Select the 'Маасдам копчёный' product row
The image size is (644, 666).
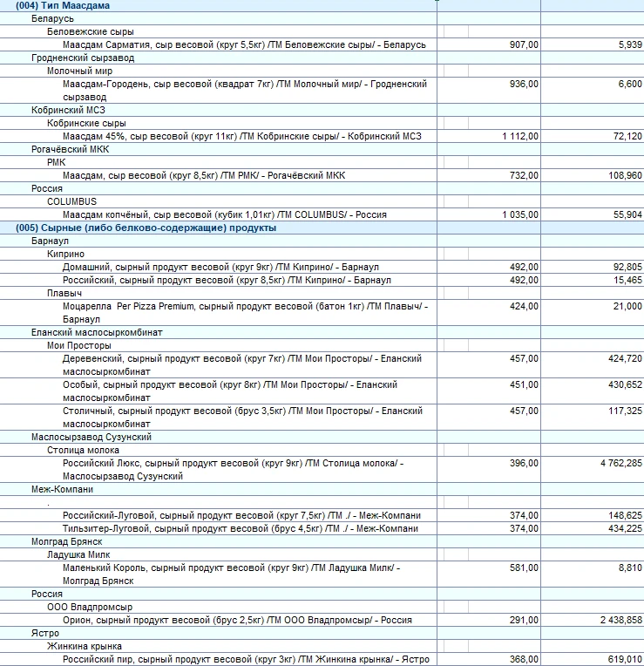[x=224, y=214]
